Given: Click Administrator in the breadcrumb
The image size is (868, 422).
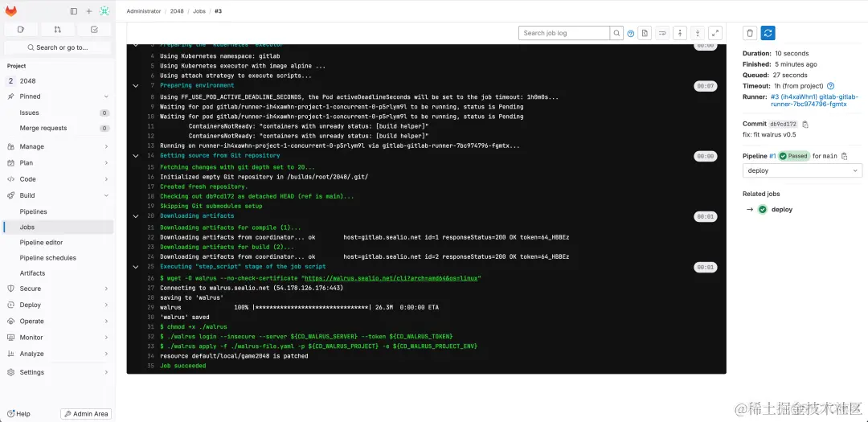Looking at the screenshot, I should pyautogui.click(x=143, y=11).
